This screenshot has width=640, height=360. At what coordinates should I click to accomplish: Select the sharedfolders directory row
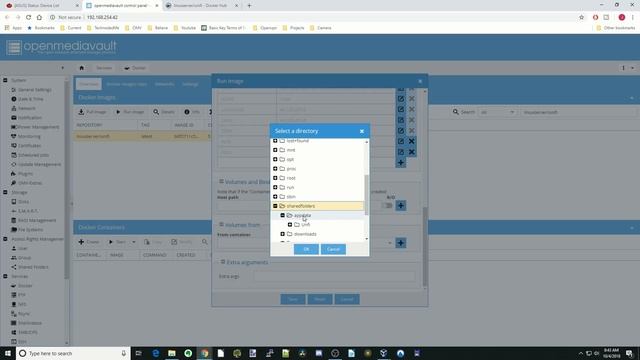(x=318, y=206)
